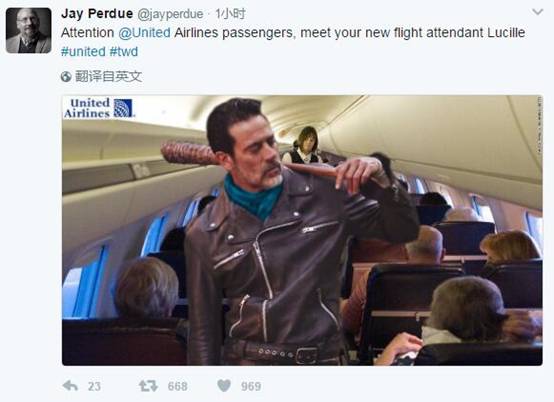This screenshot has width=554, height=402.
Task: Open Jay Perdue's profile avatar
Action: click(x=29, y=31)
